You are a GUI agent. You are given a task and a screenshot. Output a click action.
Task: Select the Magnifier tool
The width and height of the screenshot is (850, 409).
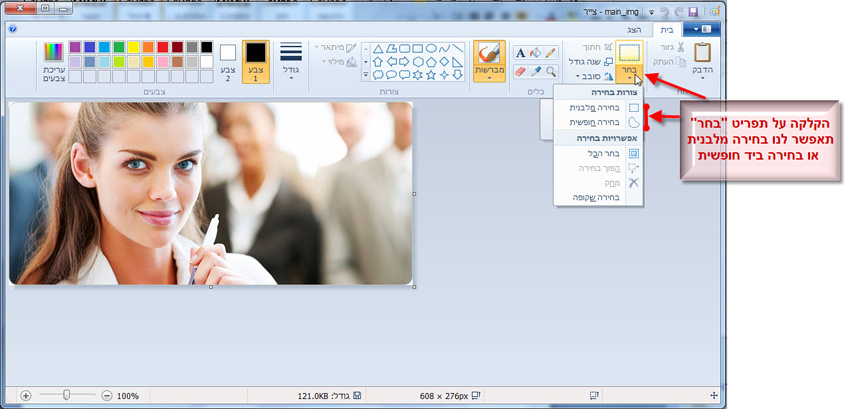[x=551, y=71]
